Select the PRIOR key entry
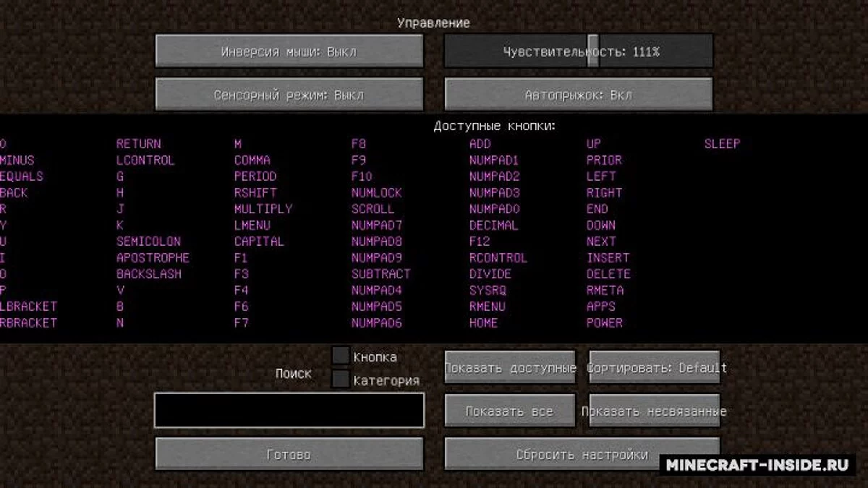The image size is (868, 488). [x=604, y=160]
